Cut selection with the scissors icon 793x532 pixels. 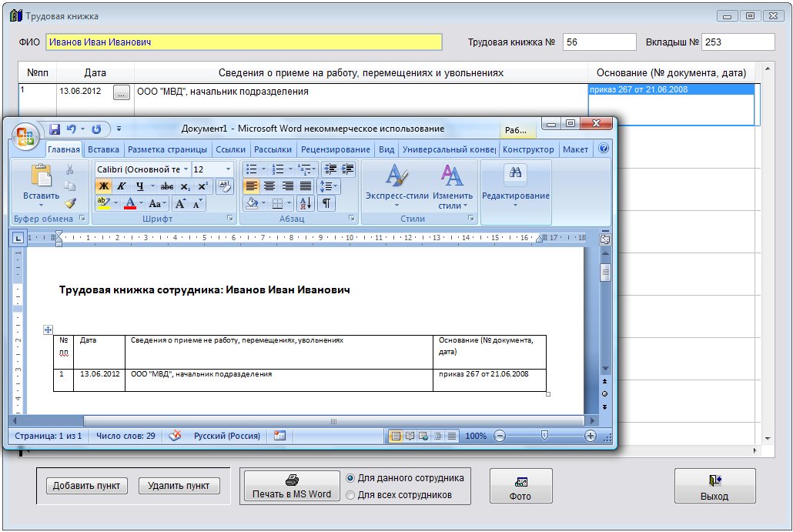[70, 169]
